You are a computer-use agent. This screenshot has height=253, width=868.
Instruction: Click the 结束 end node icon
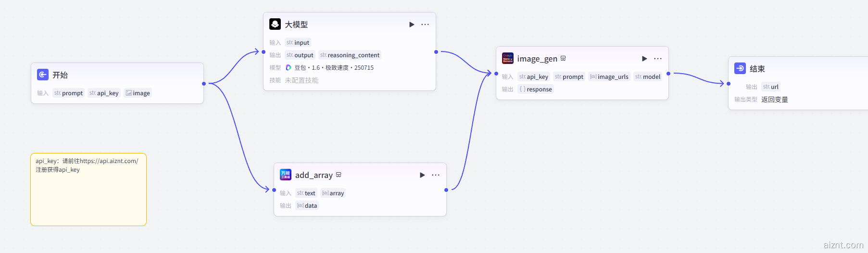pyautogui.click(x=740, y=68)
